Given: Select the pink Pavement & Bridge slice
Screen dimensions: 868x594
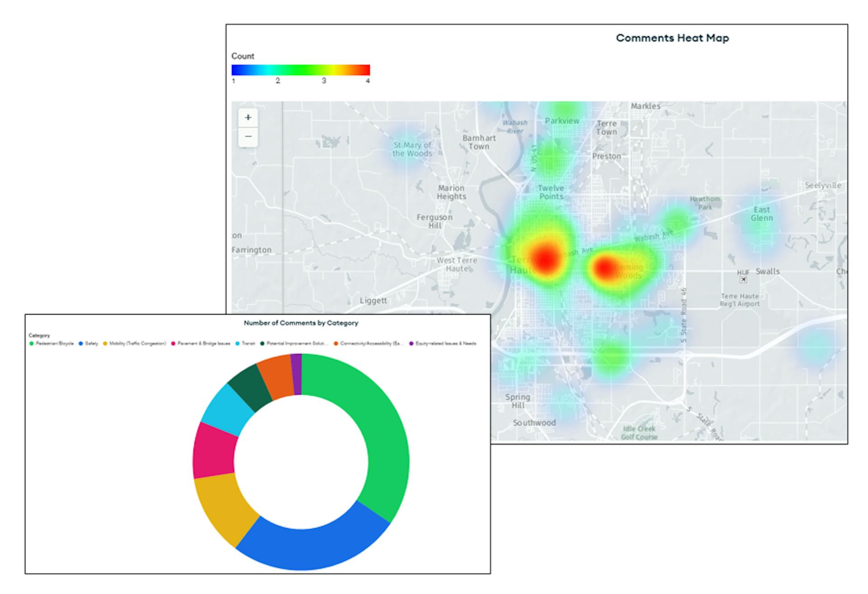Looking at the screenshot, I should coord(213,452).
